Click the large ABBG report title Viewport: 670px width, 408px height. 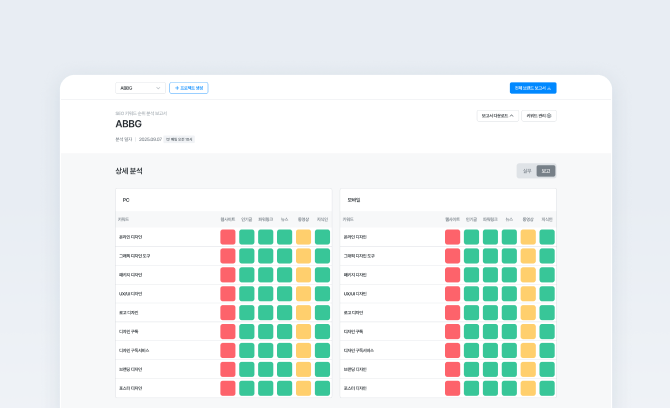tap(129, 124)
